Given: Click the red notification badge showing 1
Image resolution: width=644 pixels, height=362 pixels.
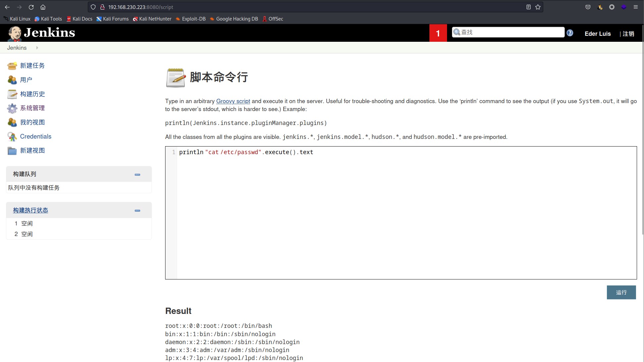Looking at the screenshot, I should click(438, 33).
